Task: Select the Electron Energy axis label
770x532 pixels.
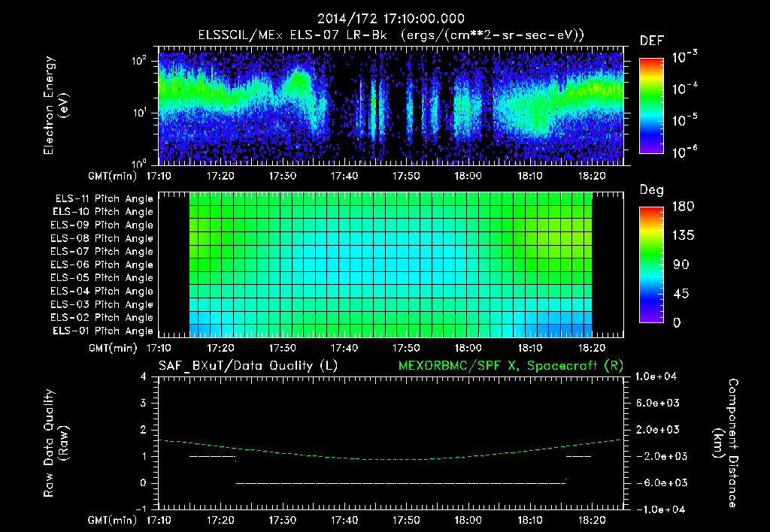Action: point(56,105)
